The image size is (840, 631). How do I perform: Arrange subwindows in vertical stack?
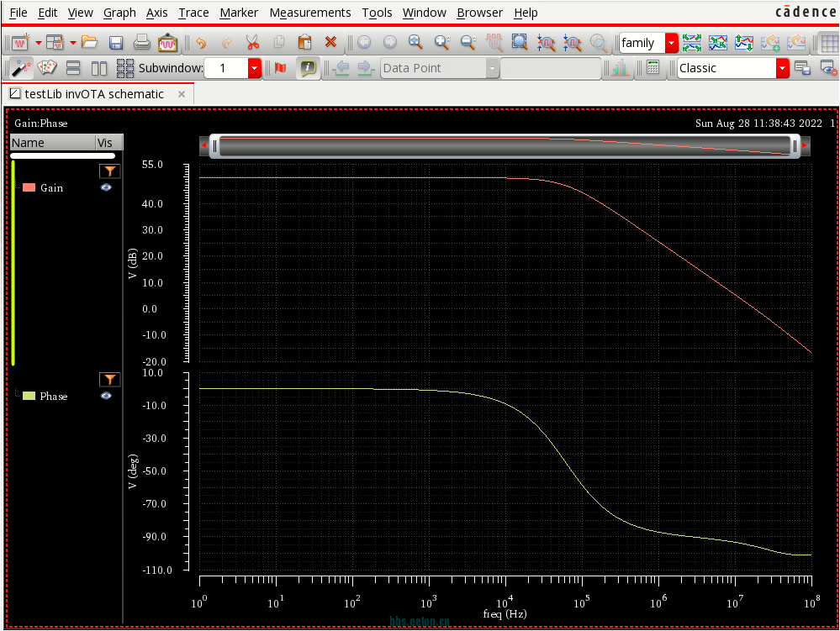[73, 68]
